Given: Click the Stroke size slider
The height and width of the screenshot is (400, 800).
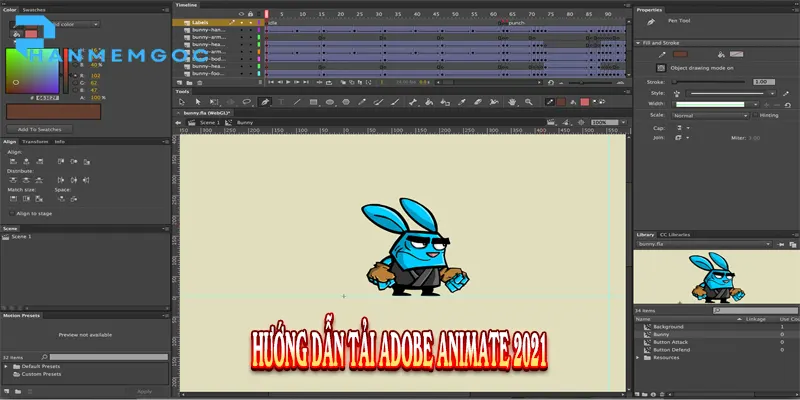Looking at the screenshot, I should click(709, 82).
